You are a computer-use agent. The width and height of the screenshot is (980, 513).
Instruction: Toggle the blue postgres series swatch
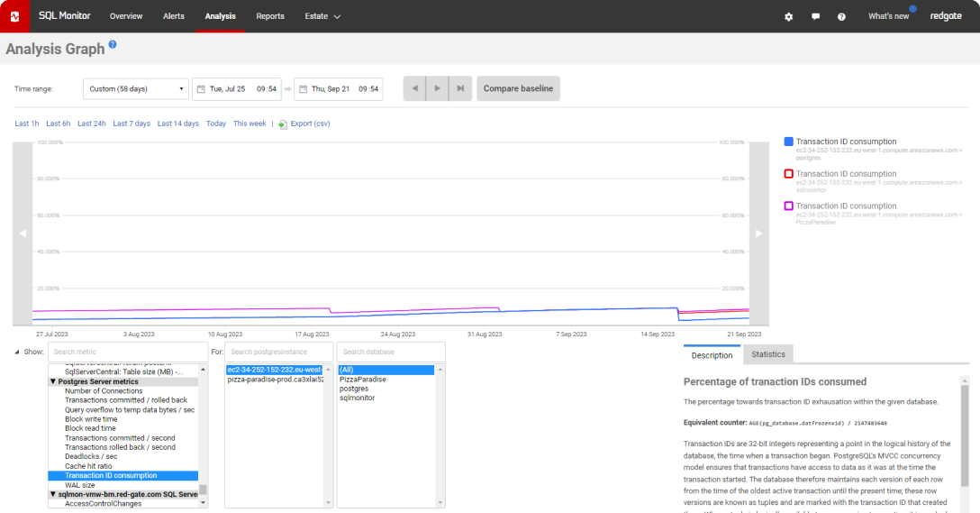[789, 142]
